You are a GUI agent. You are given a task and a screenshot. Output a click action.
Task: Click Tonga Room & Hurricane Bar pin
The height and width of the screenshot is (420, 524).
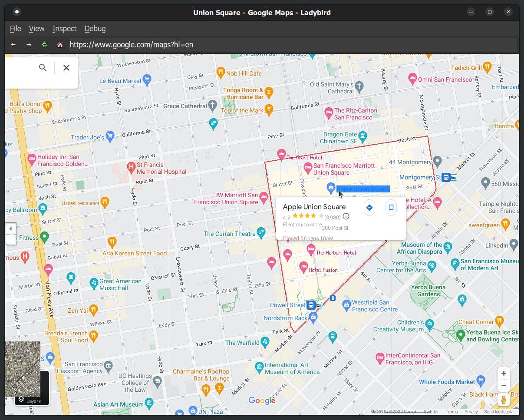[x=269, y=92]
